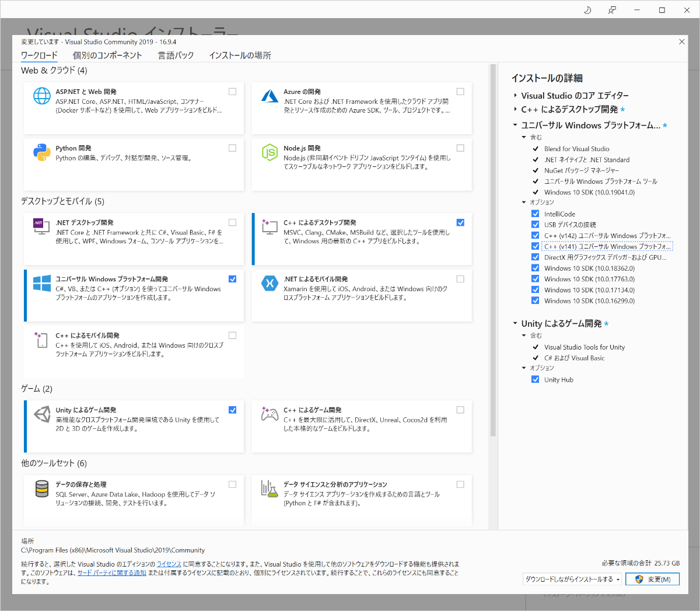The width and height of the screenshot is (700, 611).
Task: Click the C++ desktop development monitor icon
Action: tap(269, 226)
